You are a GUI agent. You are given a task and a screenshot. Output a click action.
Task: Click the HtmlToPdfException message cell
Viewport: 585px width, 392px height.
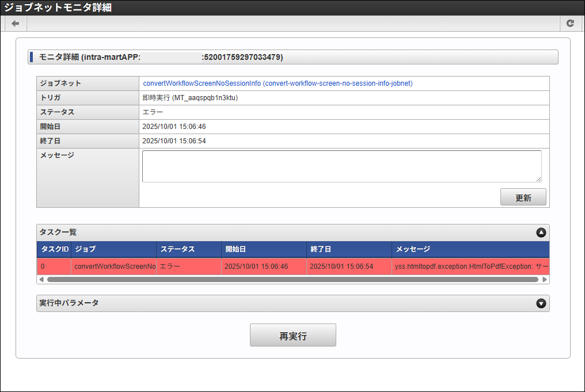(470, 267)
